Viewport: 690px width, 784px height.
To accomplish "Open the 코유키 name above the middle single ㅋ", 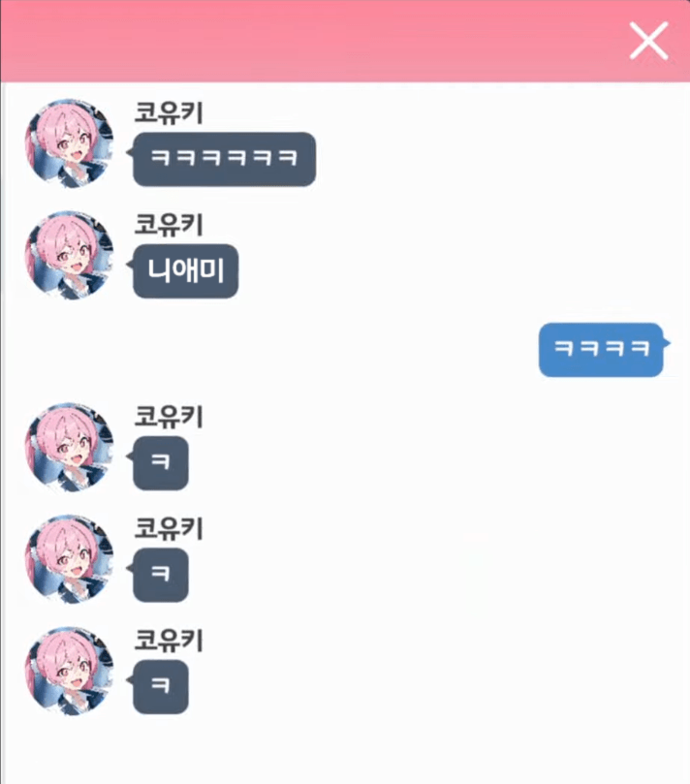I will pyautogui.click(x=169, y=528).
